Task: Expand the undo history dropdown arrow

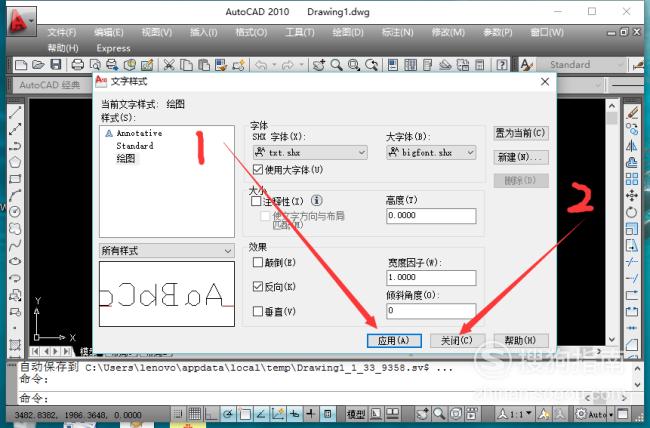Action: pos(274,65)
